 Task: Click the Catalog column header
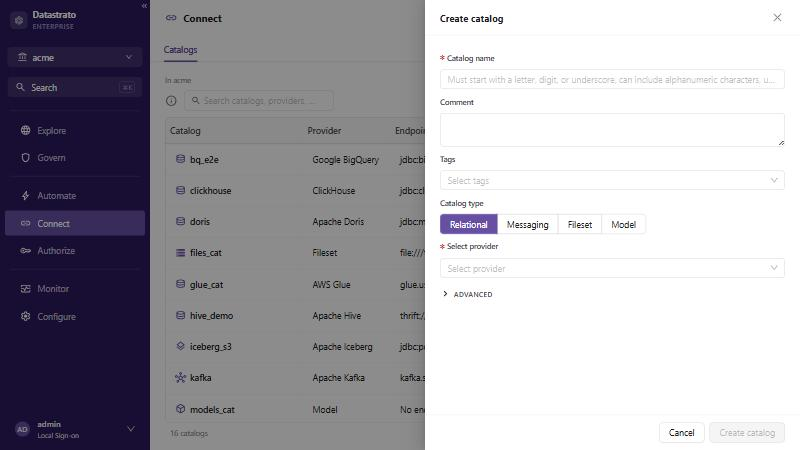[x=185, y=131]
